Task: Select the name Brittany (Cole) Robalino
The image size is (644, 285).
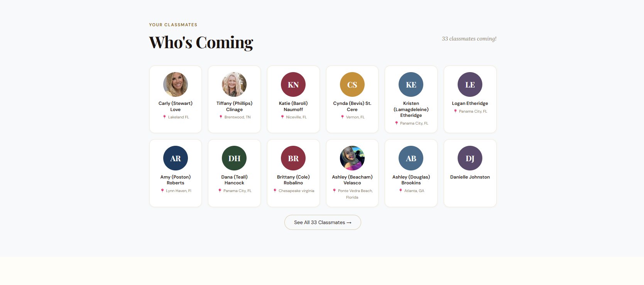Action: click(x=293, y=180)
